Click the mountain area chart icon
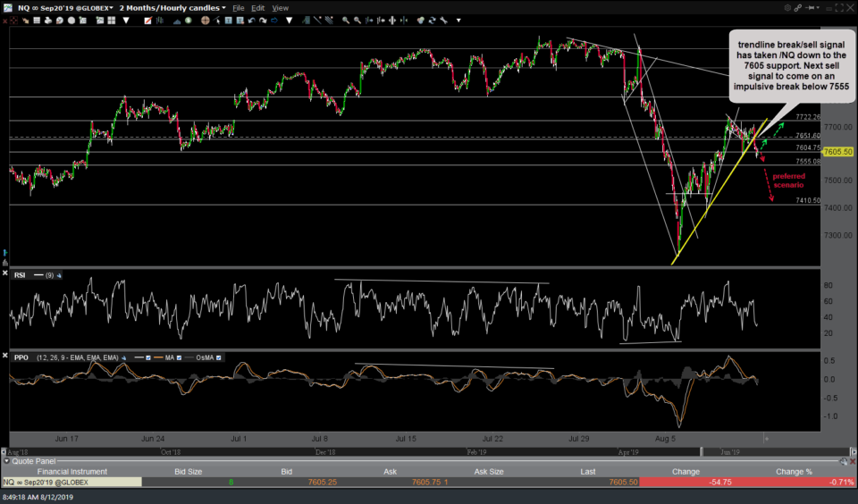Viewport: 858px width, 504px height. (177, 21)
